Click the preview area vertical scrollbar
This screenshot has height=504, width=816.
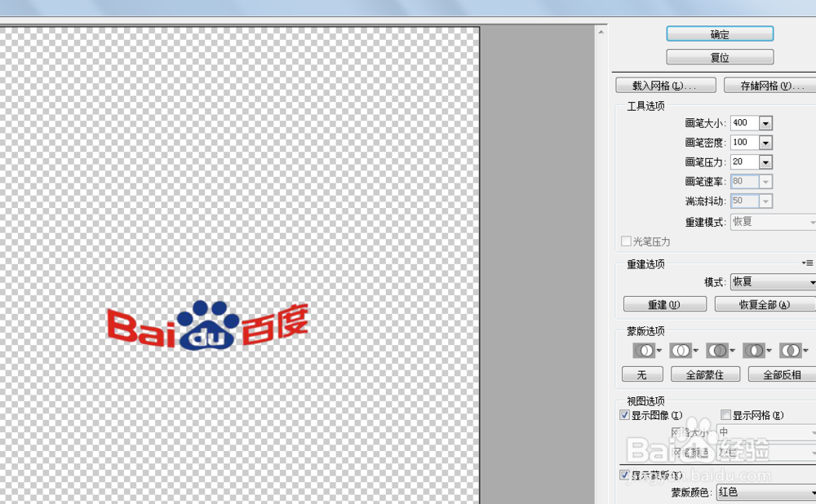point(601,245)
